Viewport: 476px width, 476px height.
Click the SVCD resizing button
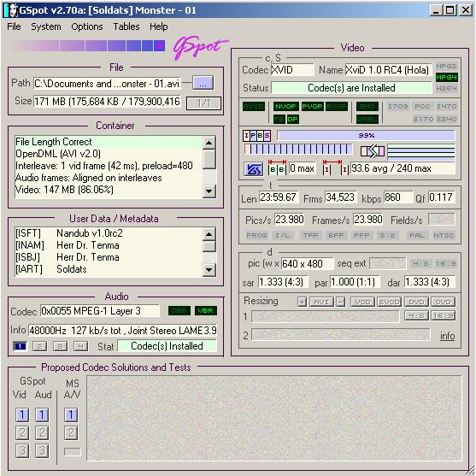(x=389, y=302)
